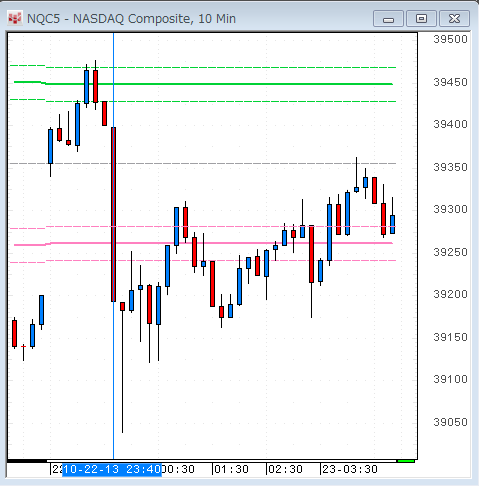Viewport: 479px width, 486px height.
Task: Click the 39400 price scale label
Action: click(x=450, y=124)
